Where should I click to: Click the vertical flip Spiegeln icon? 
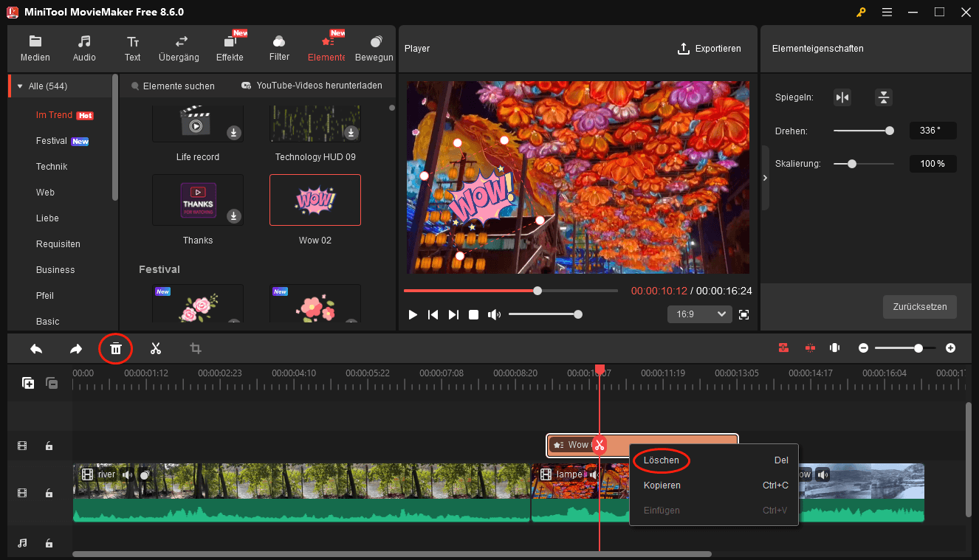884,97
